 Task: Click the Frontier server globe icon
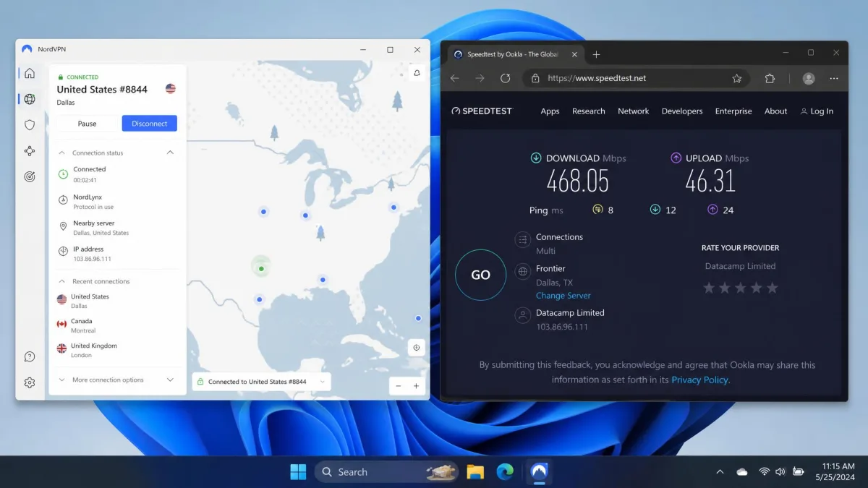tap(522, 272)
